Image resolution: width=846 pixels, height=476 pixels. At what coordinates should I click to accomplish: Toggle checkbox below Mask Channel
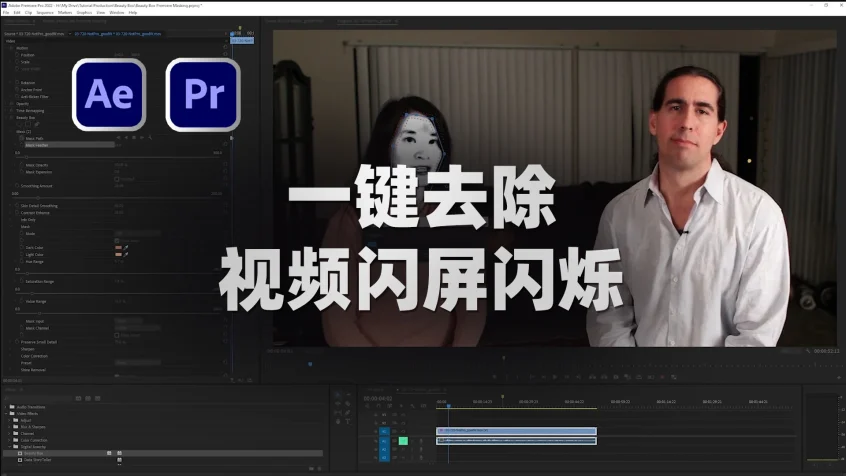(x=117, y=335)
